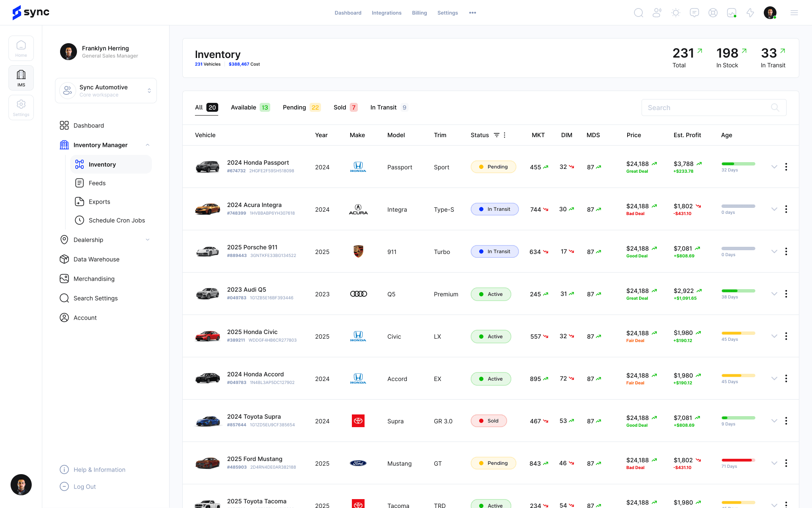Open the chat messages icon in the top bar

694,13
